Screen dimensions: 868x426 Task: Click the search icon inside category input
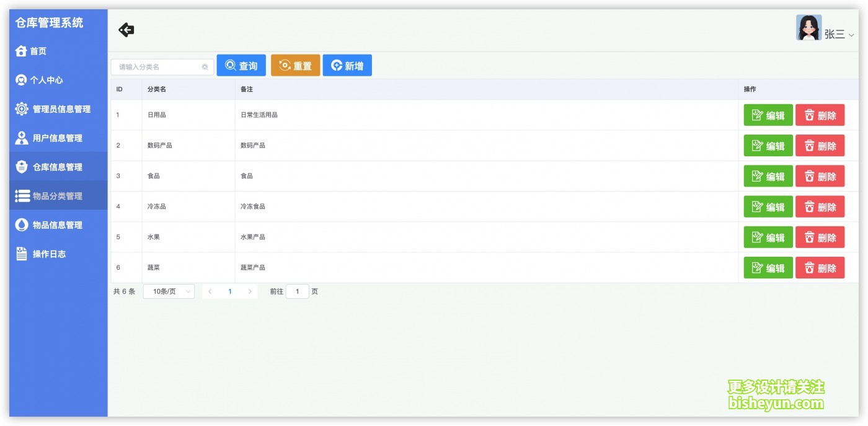[205, 67]
